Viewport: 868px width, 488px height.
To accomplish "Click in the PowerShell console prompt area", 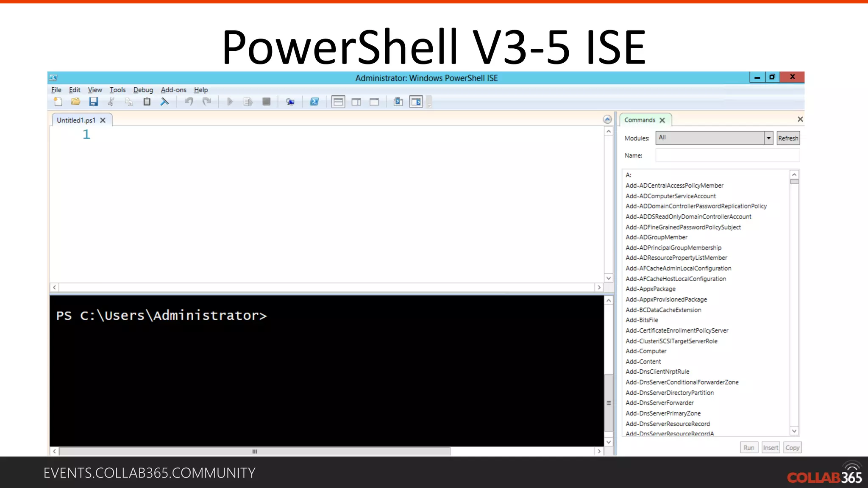I will [x=326, y=371].
